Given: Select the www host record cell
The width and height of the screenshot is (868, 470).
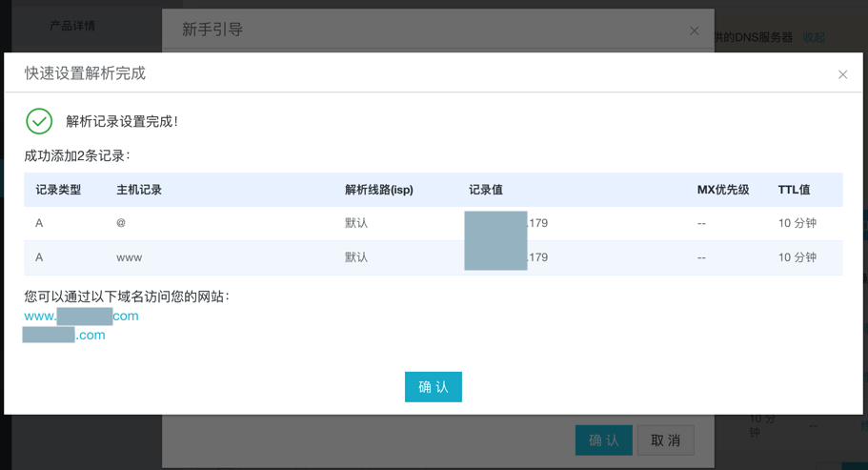Looking at the screenshot, I should (x=129, y=257).
